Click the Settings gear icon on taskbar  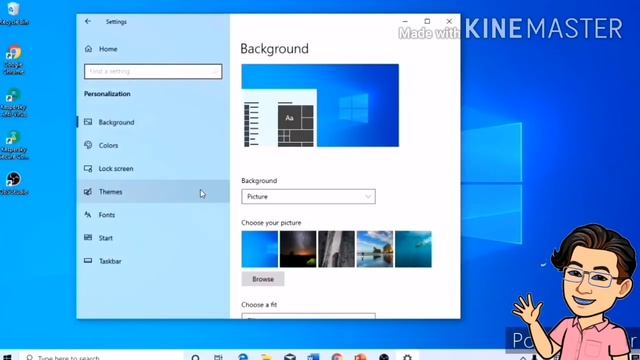click(x=407, y=357)
